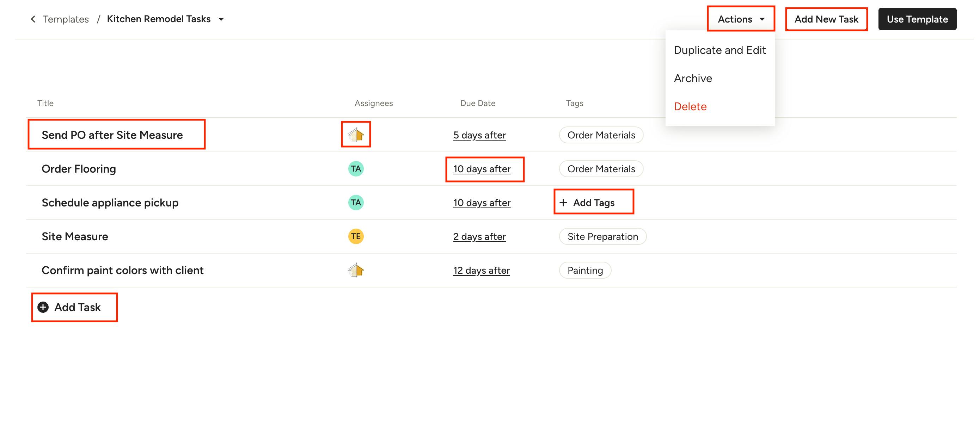Edit the 12 days after due date
The image size is (980, 434).
(x=481, y=270)
